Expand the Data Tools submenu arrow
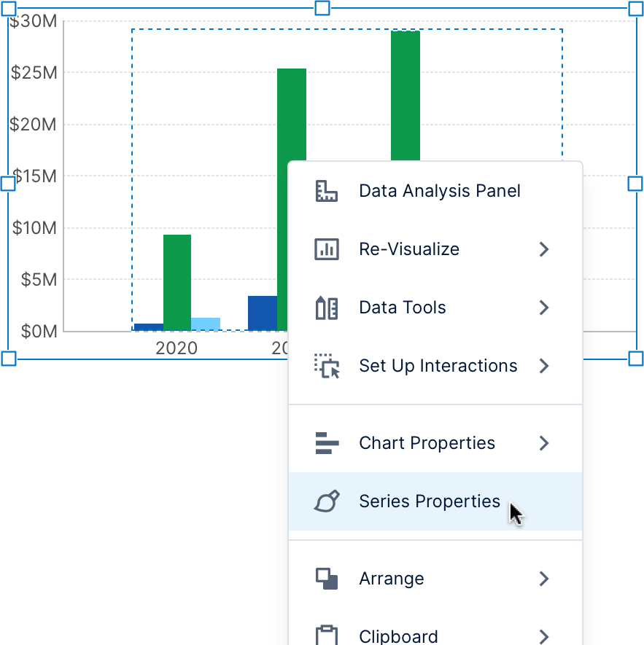Image resolution: width=644 pixels, height=645 pixels. [543, 308]
